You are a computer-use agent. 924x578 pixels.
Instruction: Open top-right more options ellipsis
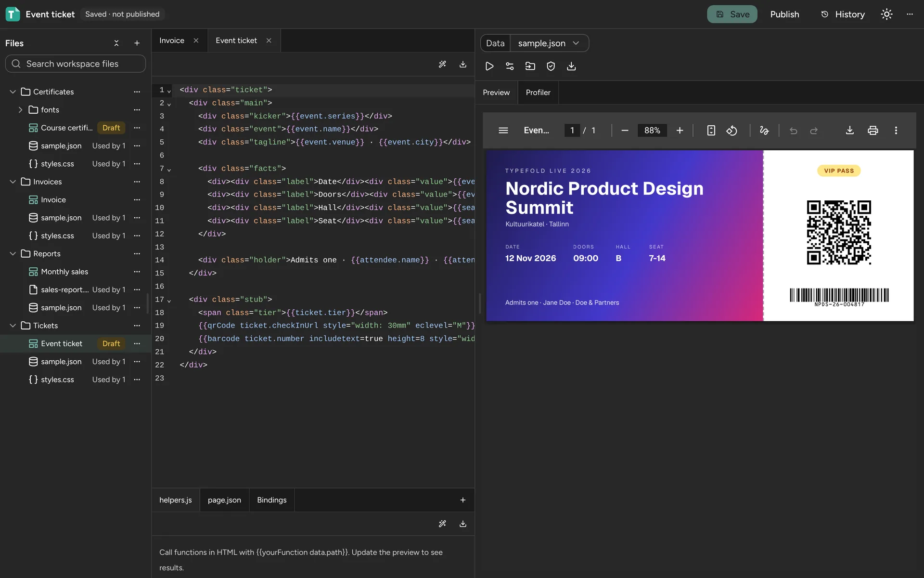[x=910, y=14]
